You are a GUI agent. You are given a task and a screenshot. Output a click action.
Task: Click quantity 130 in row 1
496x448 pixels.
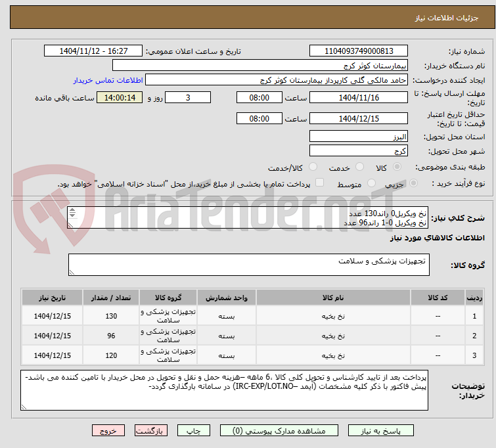pos(111,316)
